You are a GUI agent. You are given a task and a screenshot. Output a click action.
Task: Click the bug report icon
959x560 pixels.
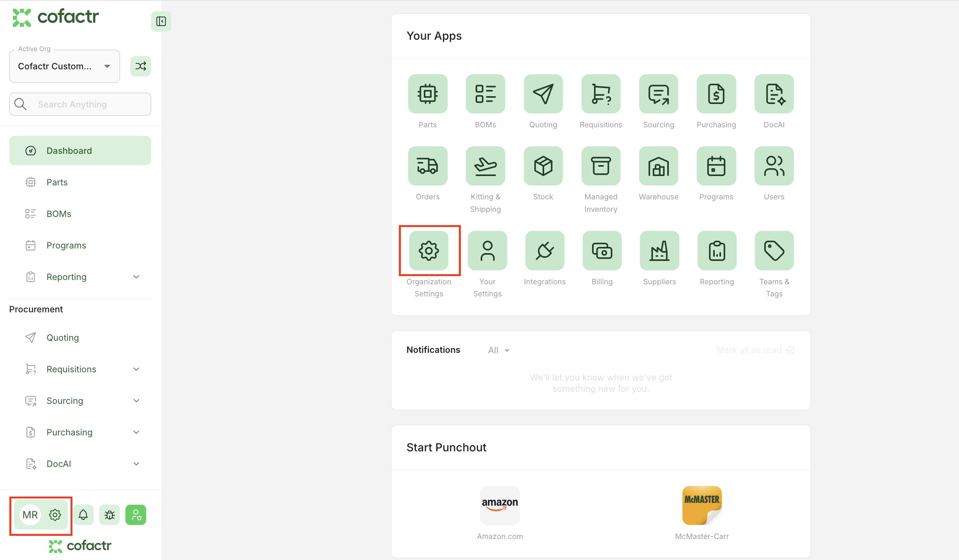tap(109, 515)
